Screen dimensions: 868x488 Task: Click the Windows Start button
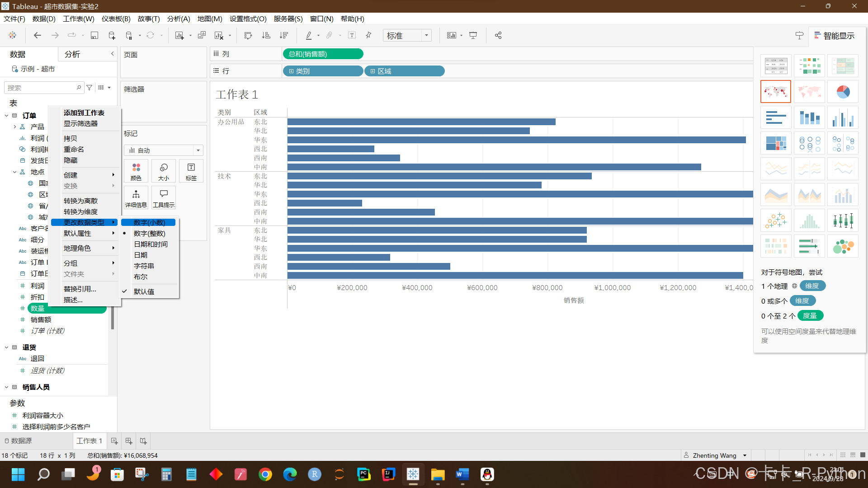click(18, 474)
